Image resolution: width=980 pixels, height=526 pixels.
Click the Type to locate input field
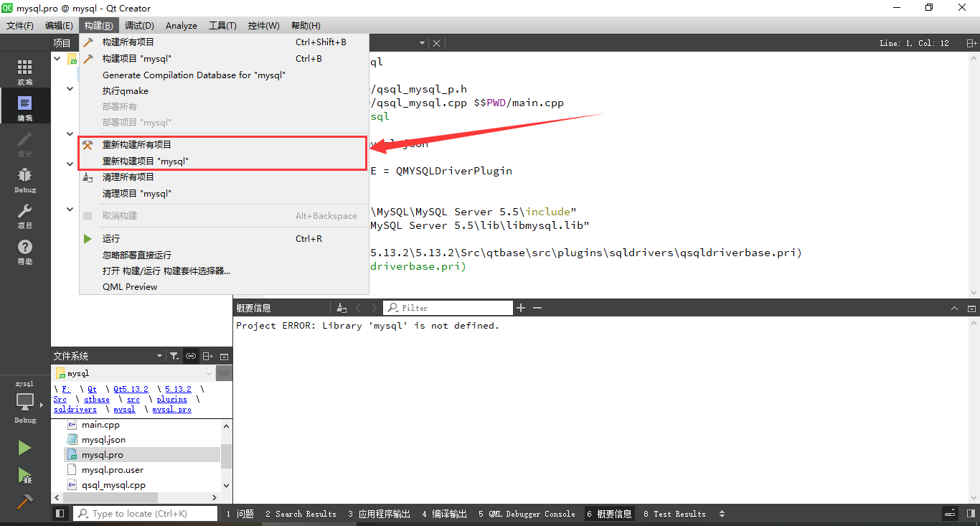(x=143, y=513)
